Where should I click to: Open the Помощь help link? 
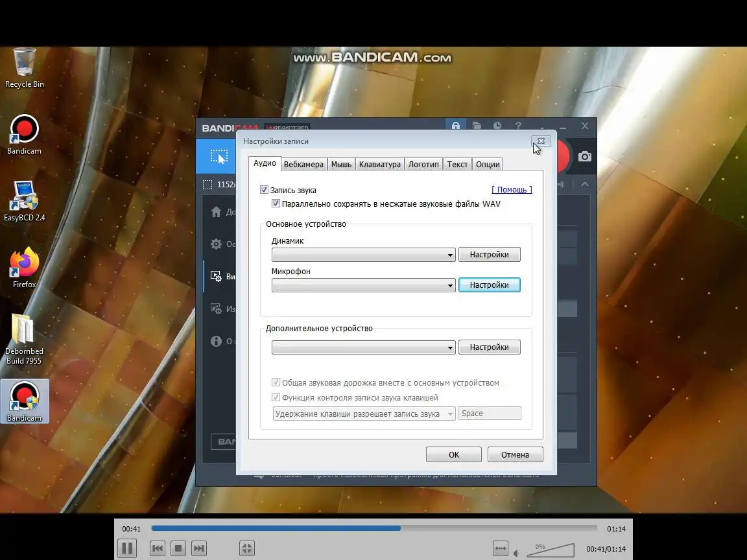pos(512,189)
